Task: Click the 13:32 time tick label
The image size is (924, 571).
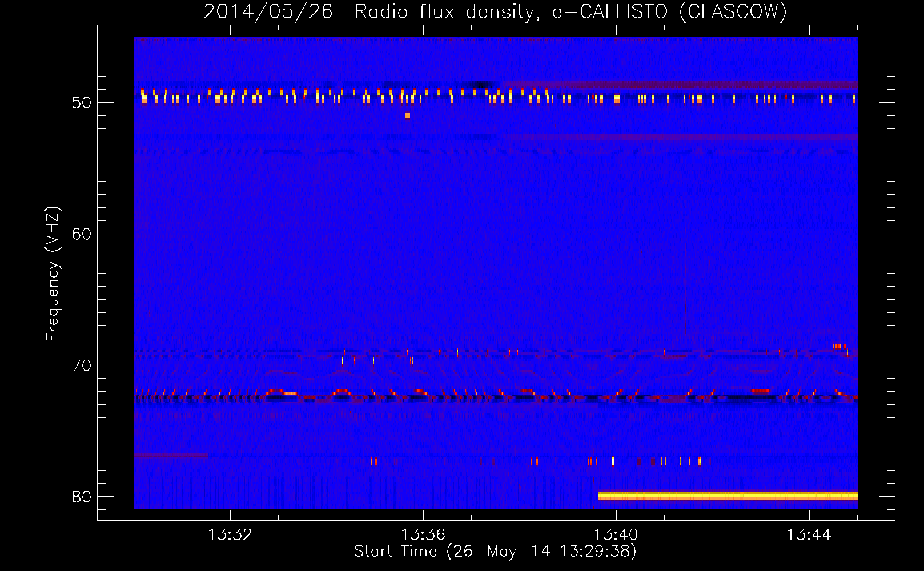Action: coord(230,535)
